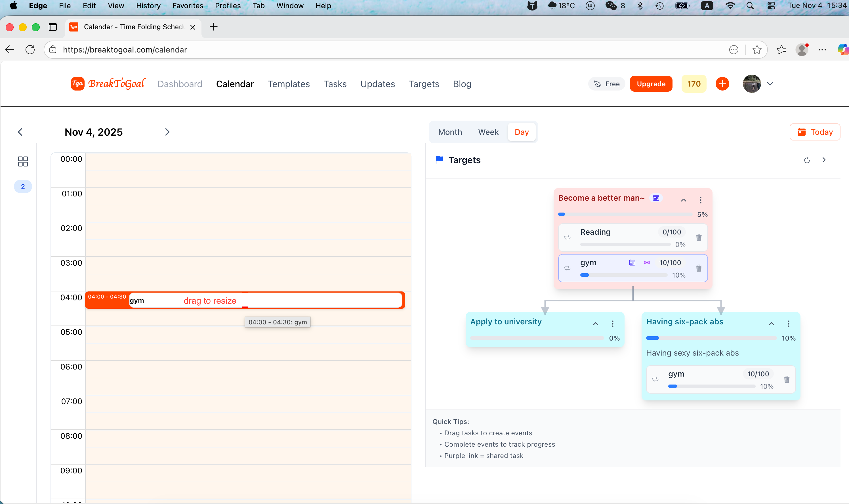Click purple shared link icon on gym
Image resolution: width=849 pixels, height=504 pixels.
pos(647,262)
